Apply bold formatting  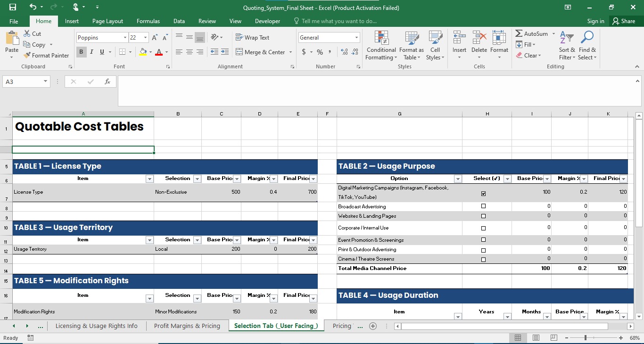click(81, 52)
